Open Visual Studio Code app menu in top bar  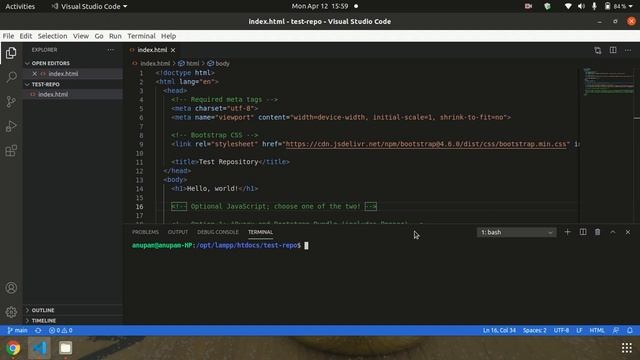(89, 7)
